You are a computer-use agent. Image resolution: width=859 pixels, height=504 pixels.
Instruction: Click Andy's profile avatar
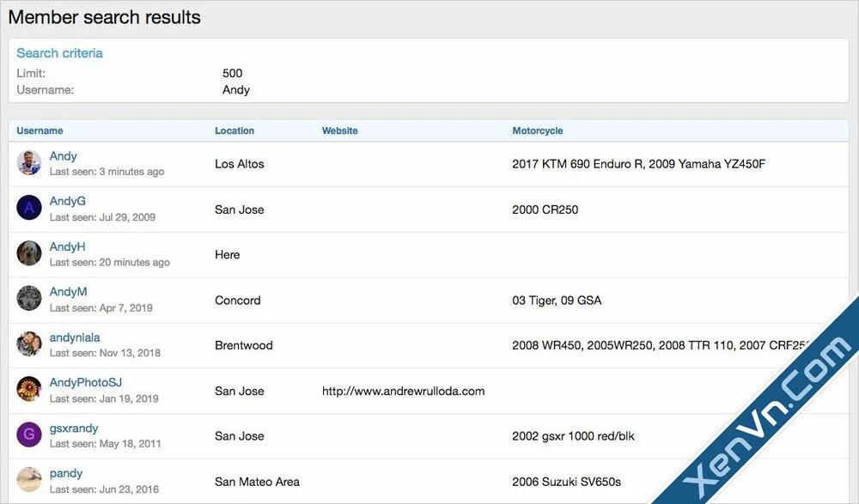coord(28,162)
